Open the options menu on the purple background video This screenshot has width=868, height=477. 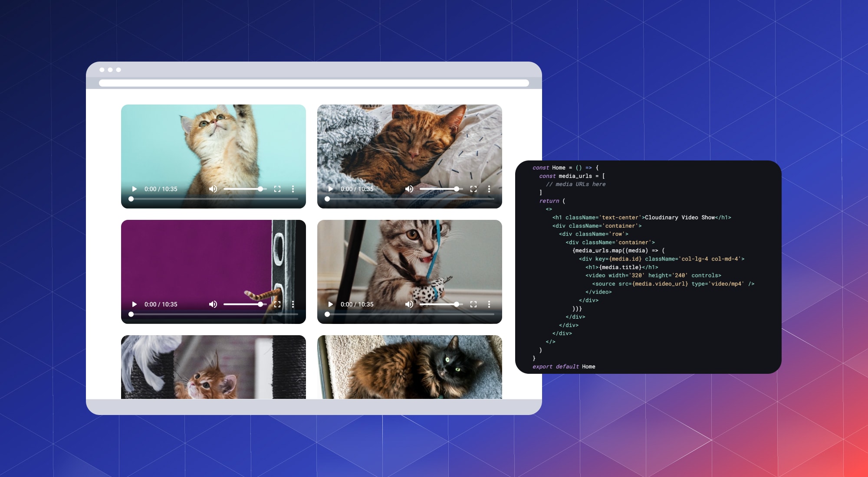(x=293, y=304)
